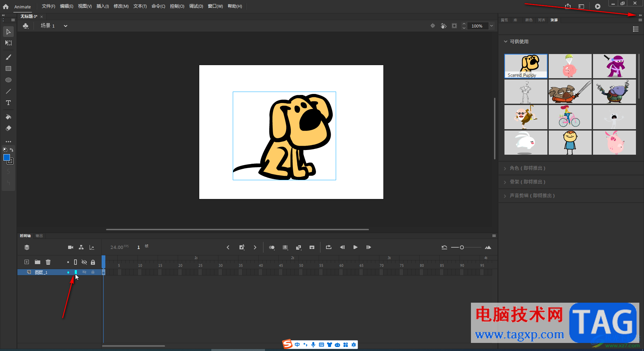Select the rotation hand tool icon
This screenshot has width=644, height=351.
coord(443,26)
